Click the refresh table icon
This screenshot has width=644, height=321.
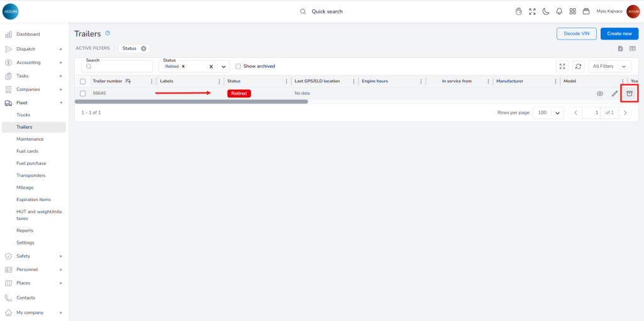pyautogui.click(x=579, y=66)
